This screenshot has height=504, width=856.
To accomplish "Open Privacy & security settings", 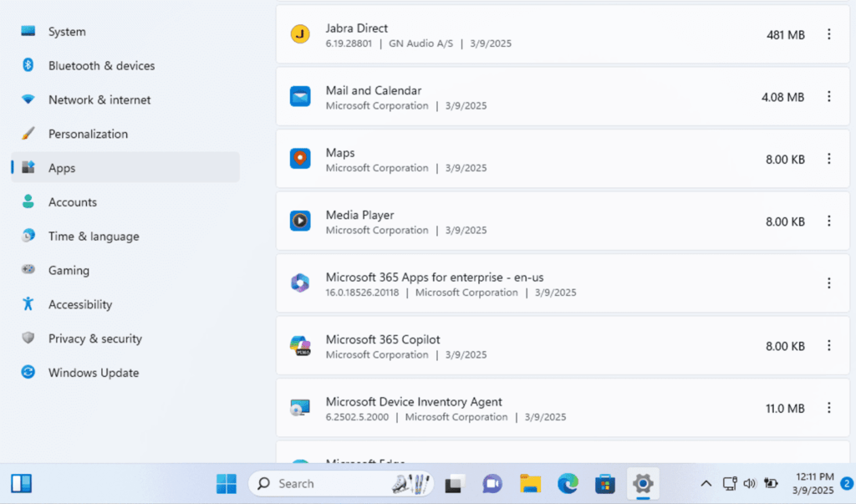I will point(92,339).
